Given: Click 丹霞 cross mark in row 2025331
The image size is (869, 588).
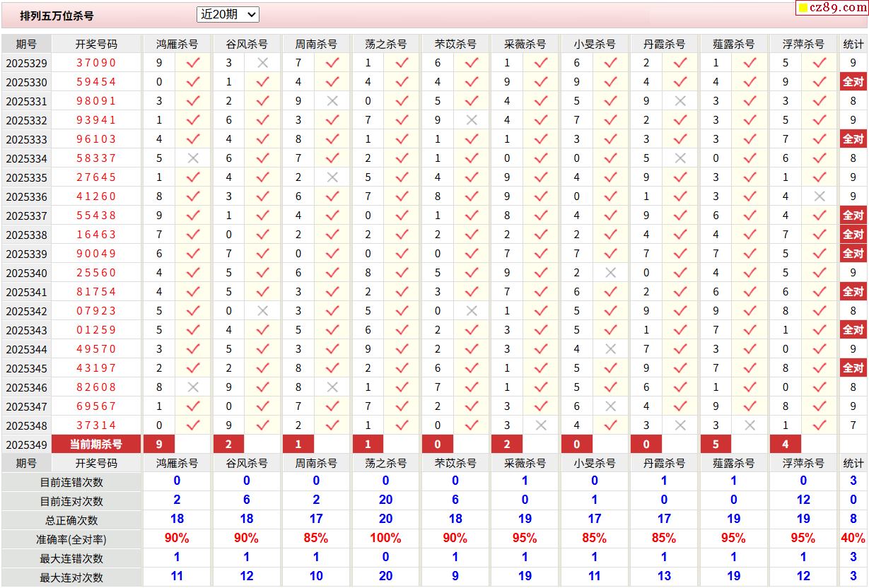Looking at the screenshot, I should tap(680, 101).
